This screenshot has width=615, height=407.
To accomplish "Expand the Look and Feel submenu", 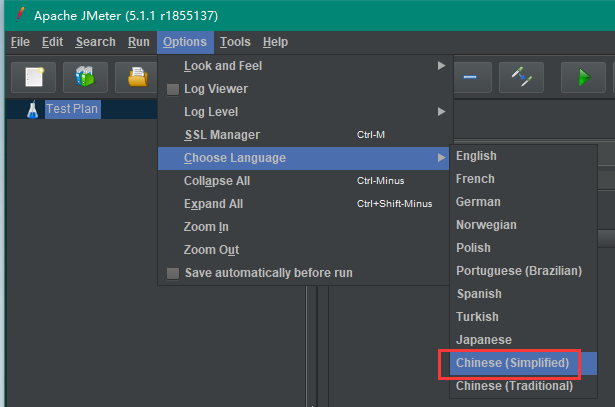I will click(303, 66).
